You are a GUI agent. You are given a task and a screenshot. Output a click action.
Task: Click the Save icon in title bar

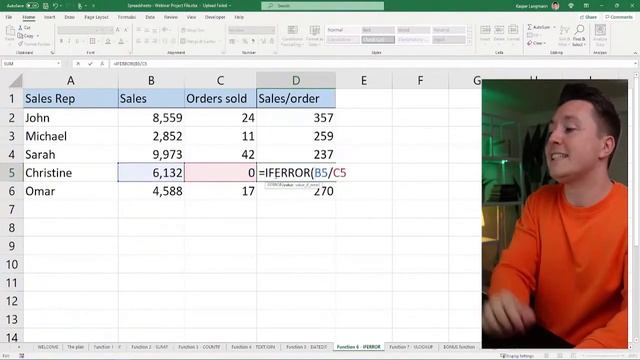46,6
